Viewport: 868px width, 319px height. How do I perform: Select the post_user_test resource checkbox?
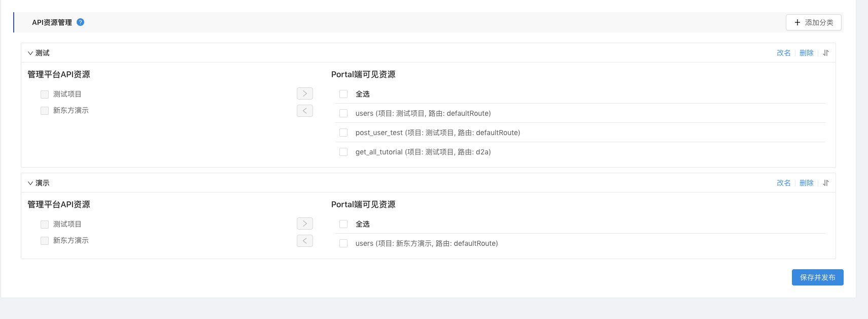pos(343,133)
